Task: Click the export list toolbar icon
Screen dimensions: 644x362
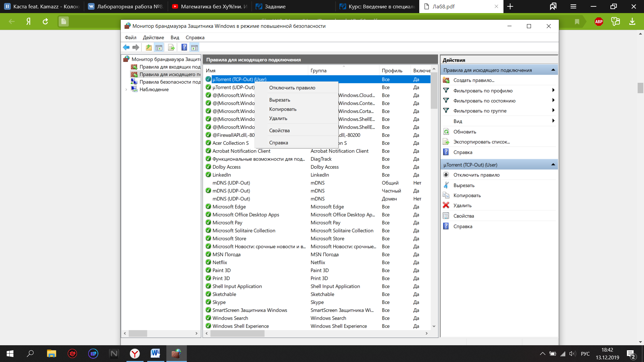Action: pyautogui.click(x=171, y=47)
